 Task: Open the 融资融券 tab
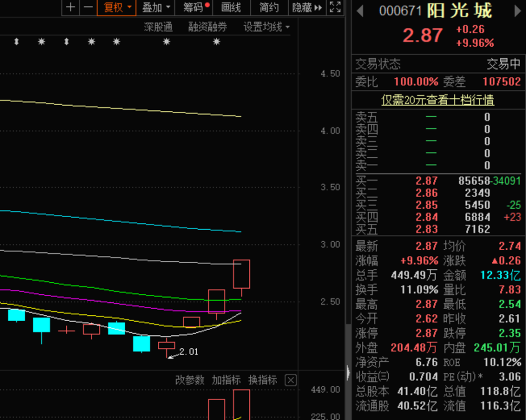208,27
